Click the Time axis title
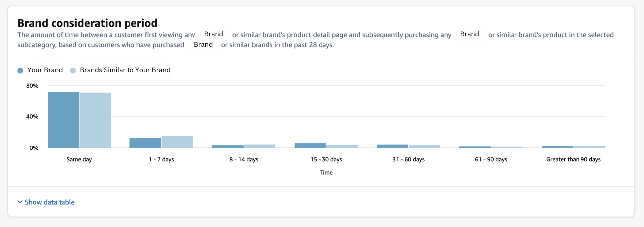The image size is (644, 227). pos(326,173)
